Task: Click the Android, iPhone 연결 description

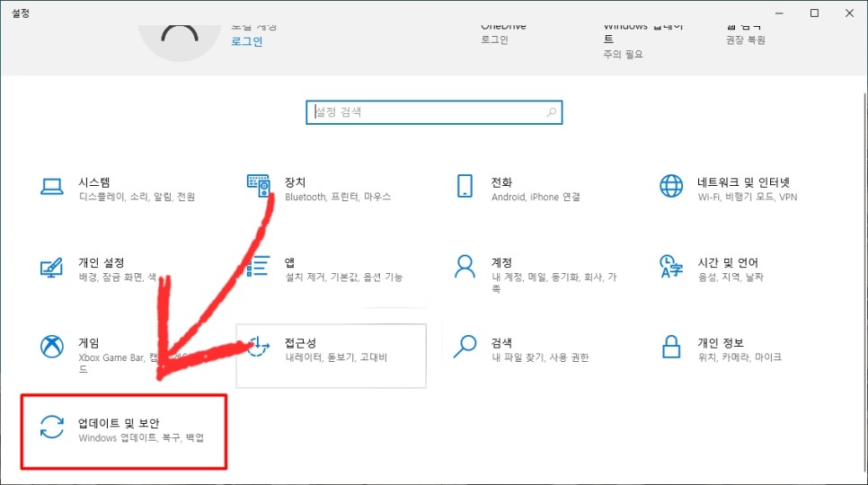Action: coord(536,197)
